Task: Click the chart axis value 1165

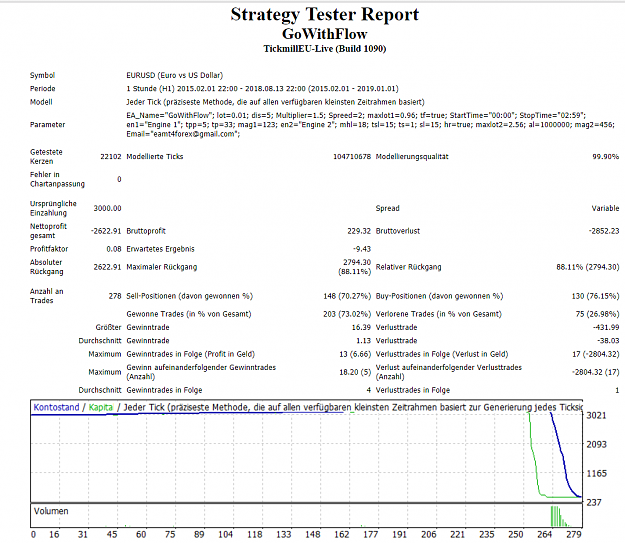Action: [596, 473]
